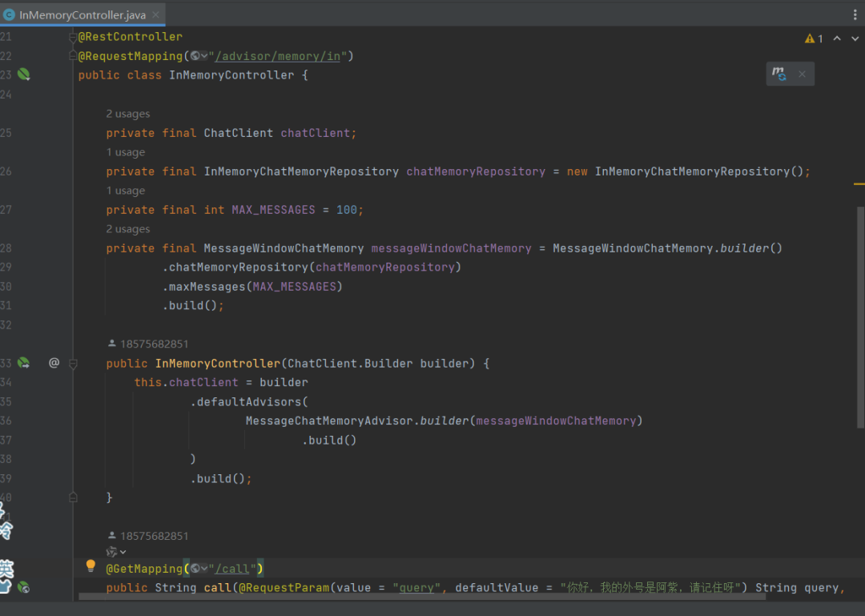The image size is (865, 616).
Task: Click author hint 18575682851 above constructor
Action: point(148,344)
